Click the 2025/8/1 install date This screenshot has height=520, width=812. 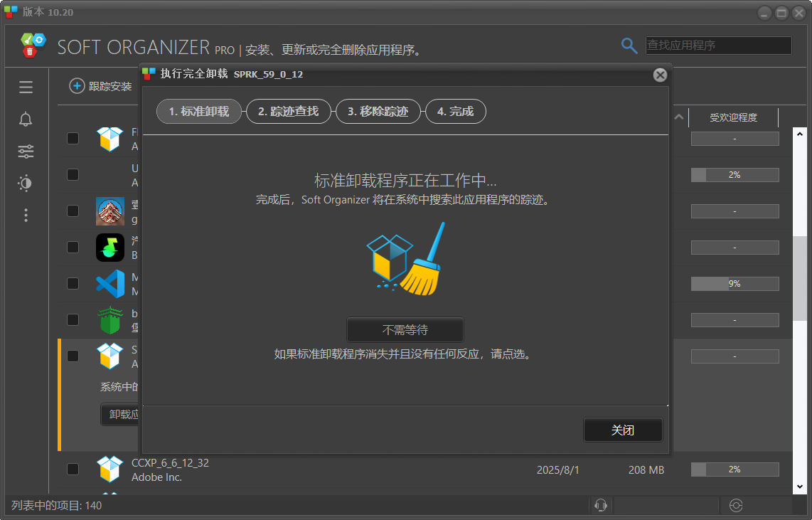[557, 469]
